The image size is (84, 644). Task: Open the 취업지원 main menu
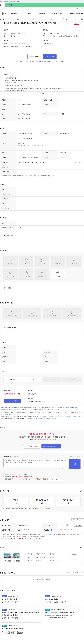click(28, 13)
